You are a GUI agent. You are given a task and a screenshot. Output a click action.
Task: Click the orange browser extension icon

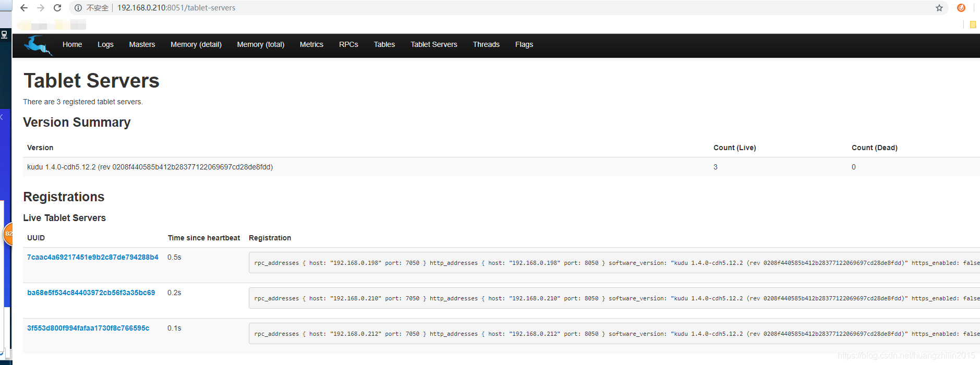[x=961, y=8]
